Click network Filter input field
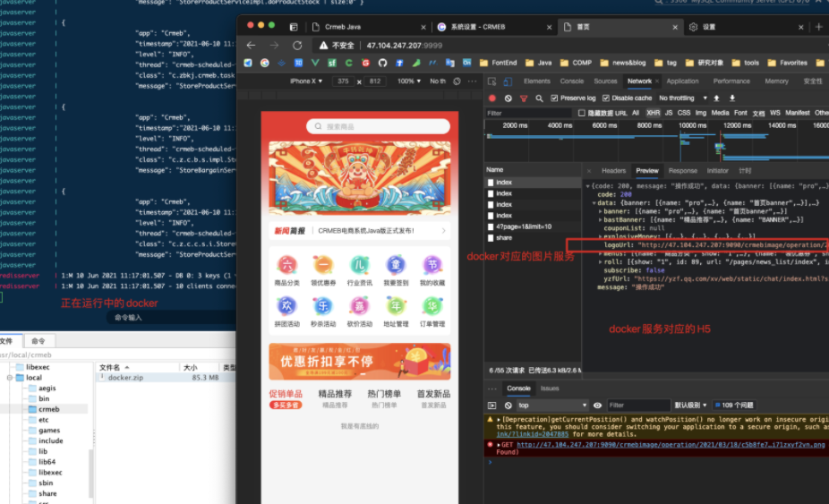This screenshot has height=504, width=829. pyautogui.click(x=528, y=113)
